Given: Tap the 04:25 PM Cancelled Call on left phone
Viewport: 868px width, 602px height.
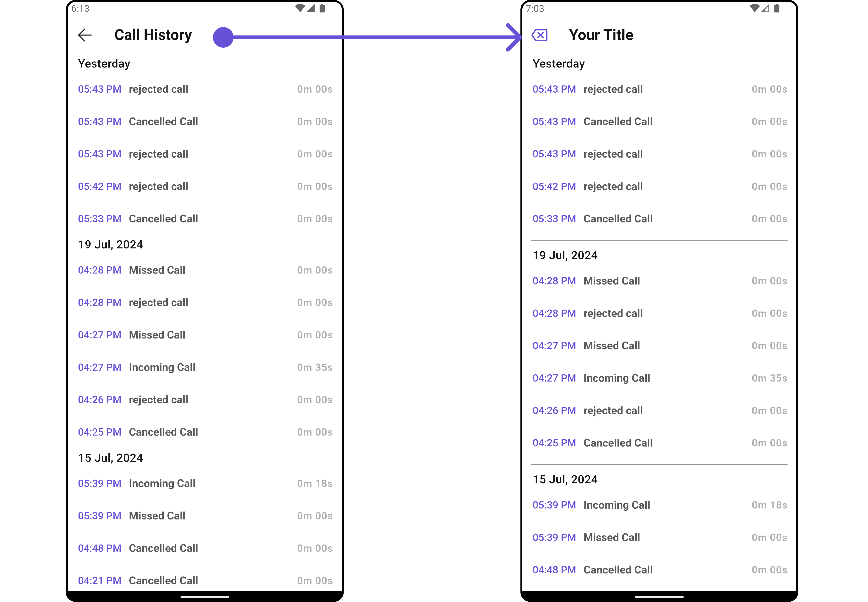Looking at the screenshot, I should point(205,432).
